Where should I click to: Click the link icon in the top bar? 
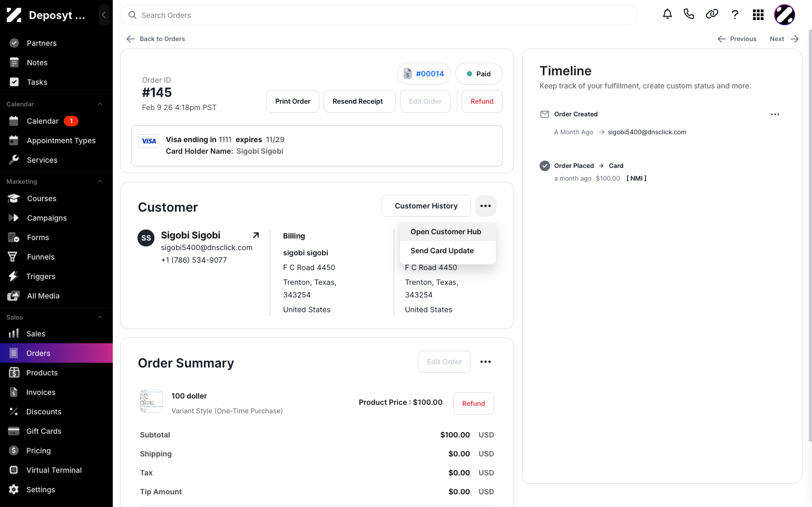[712, 15]
